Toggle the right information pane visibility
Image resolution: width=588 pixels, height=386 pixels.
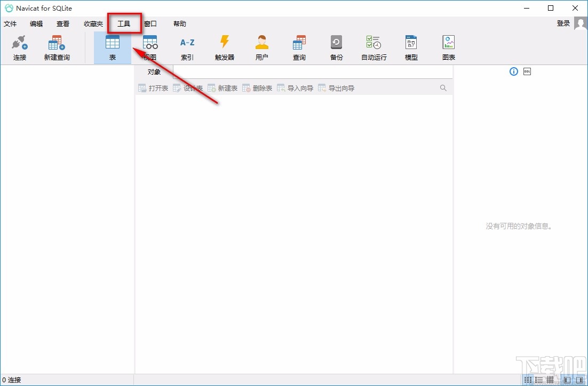click(x=579, y=380)
